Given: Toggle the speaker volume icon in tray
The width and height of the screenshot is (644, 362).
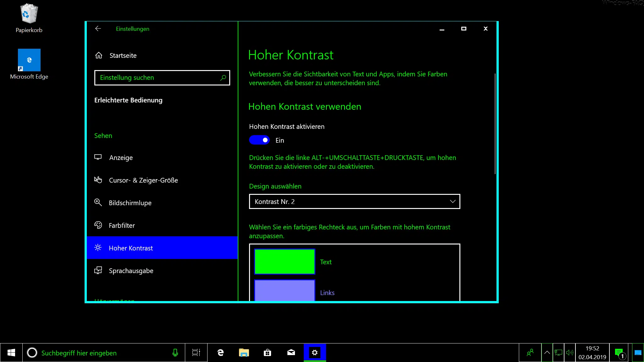Looking at the screenshot, I should click(x=570, y=353).
